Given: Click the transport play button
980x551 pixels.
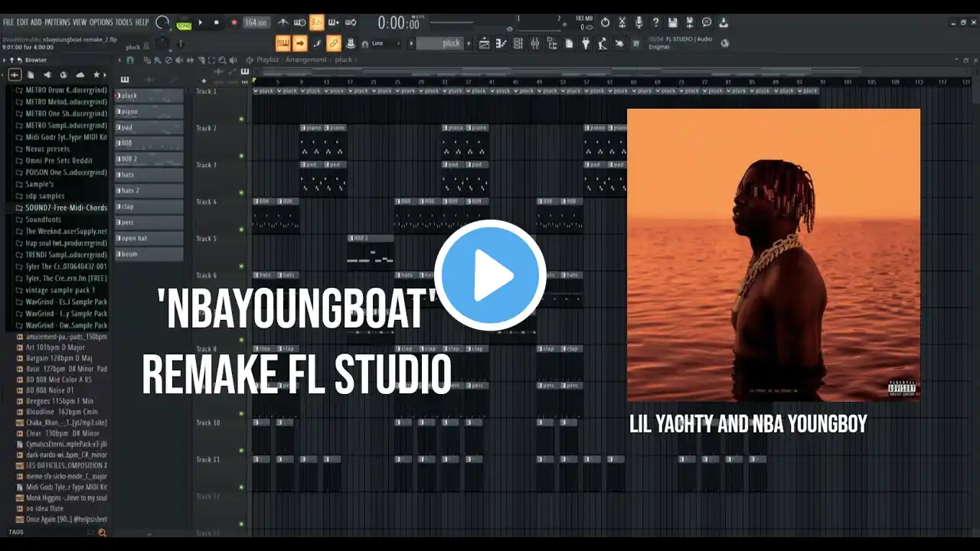Looking at the screenshot, I should click(201, 23).
